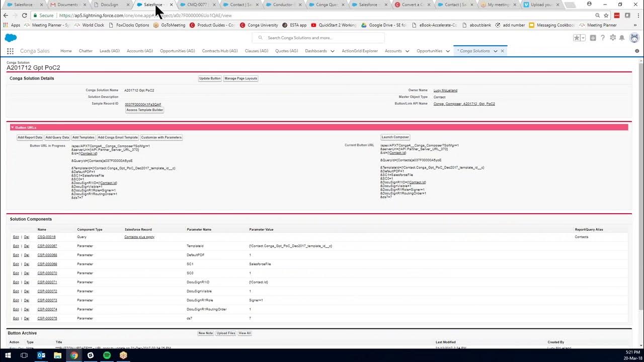Reload the page with refresh icon
Image resolution: width=644 pixels, height=362 pixels.
[24, 16]
